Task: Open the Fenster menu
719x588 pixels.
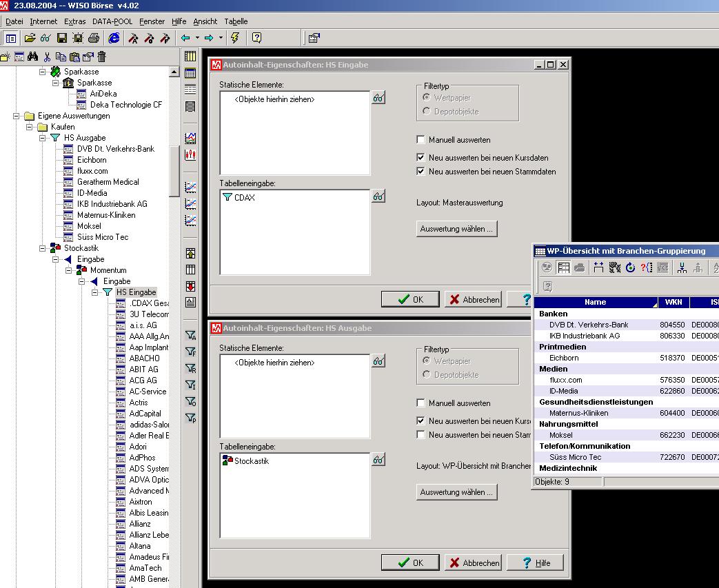Action: [152, 21]
